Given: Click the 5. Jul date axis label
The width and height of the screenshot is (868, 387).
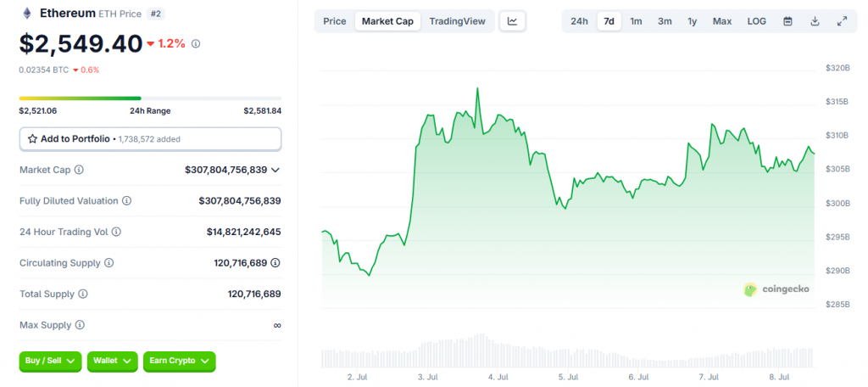Looking at the screenshot, I should 569,377.
